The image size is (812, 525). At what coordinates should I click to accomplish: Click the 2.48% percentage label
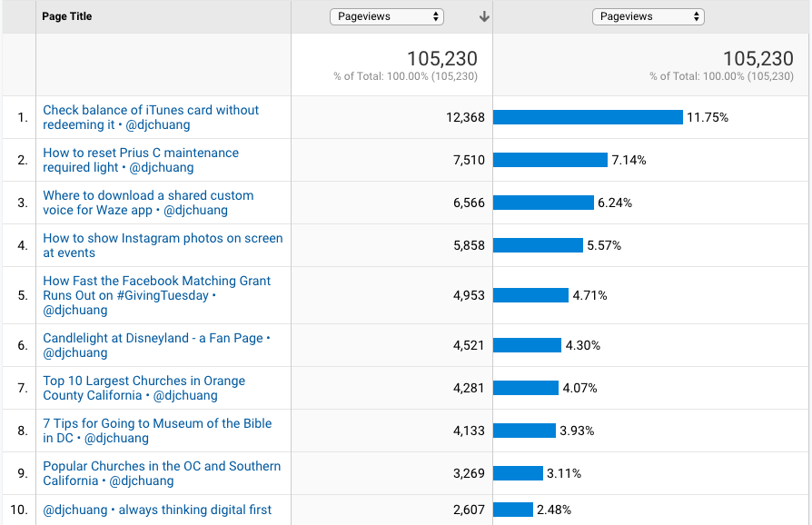coord(554,510)
